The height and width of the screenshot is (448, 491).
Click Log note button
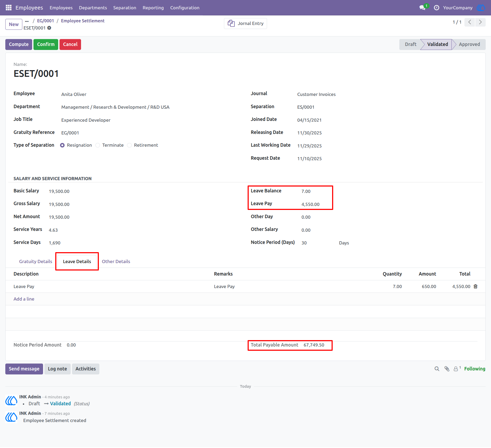click(57, 369)
